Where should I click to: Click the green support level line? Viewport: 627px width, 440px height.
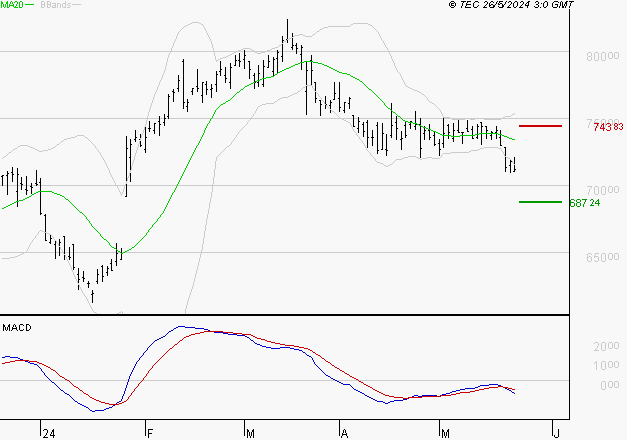click(540, 202)
